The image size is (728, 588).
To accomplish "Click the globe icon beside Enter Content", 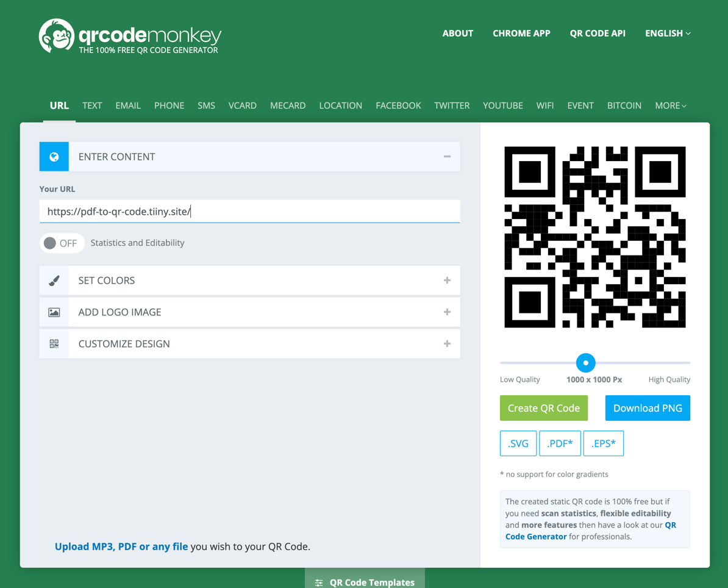I will 54,157.
